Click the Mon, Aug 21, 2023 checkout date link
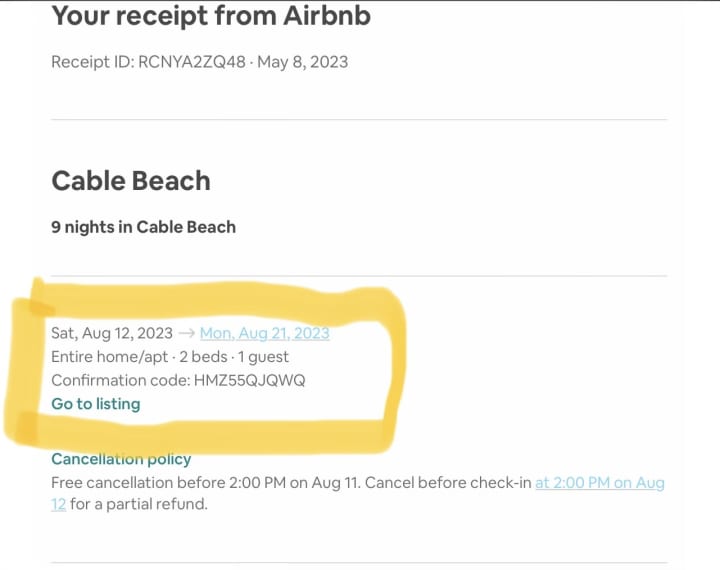The image size is (720, 570). coord(265,333)
